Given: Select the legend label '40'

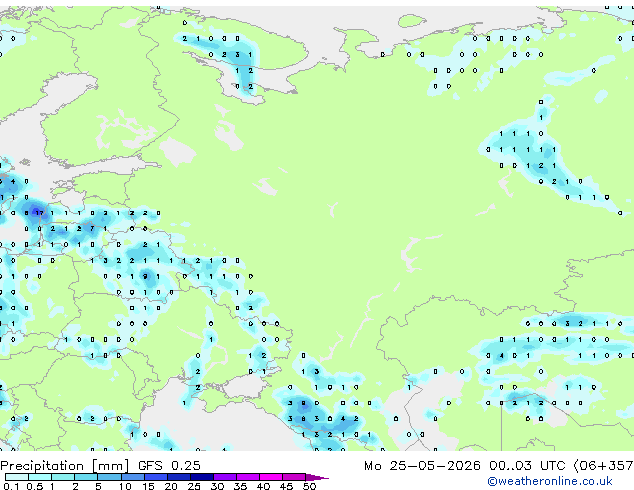Looking at the screenshot, I should pos(263,486).
